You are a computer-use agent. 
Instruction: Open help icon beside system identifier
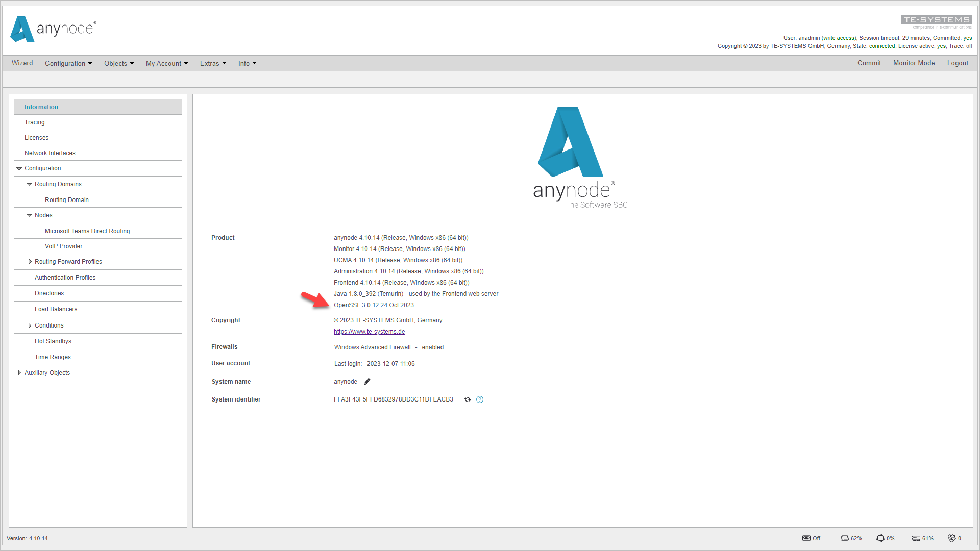pyautogui.click(x=480, y=399)
